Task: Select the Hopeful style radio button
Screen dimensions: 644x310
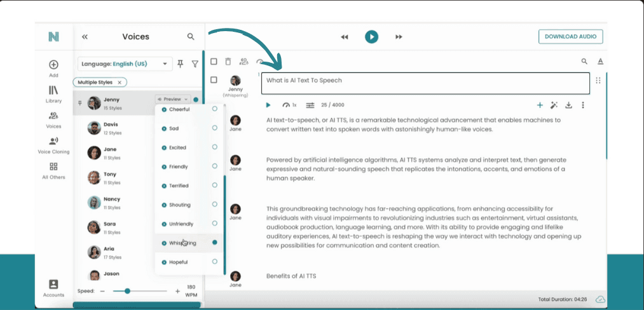Action: [215, 262]
